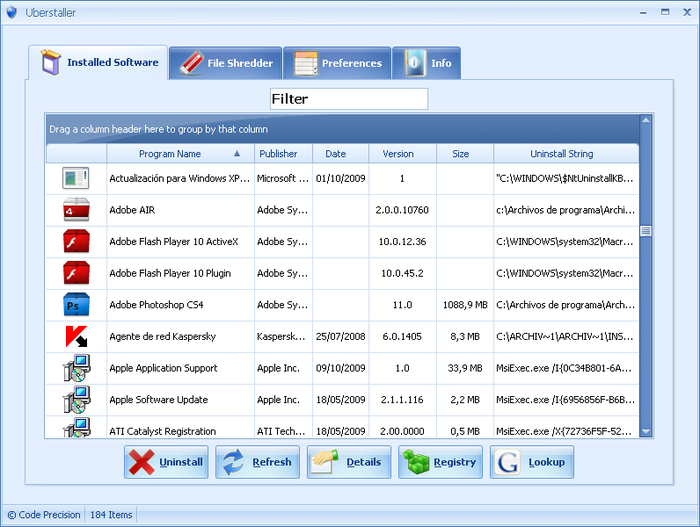Click version 10.0.45.2 cell
This screenshot has height=527, width=700.
pyautogui.click(x=402, y=273)
